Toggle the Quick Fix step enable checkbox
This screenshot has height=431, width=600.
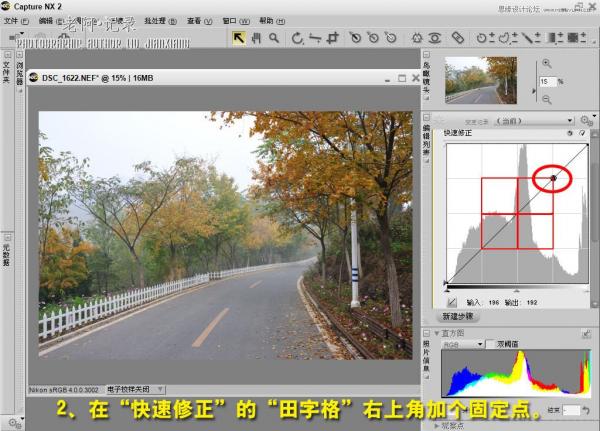click(582, 133)
